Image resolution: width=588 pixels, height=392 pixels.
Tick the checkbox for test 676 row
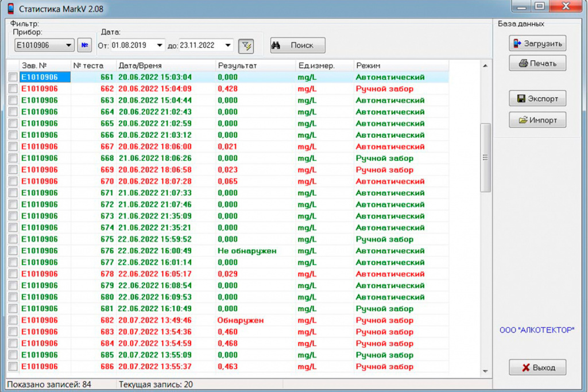pyautogui.click(x=13, y=251)
